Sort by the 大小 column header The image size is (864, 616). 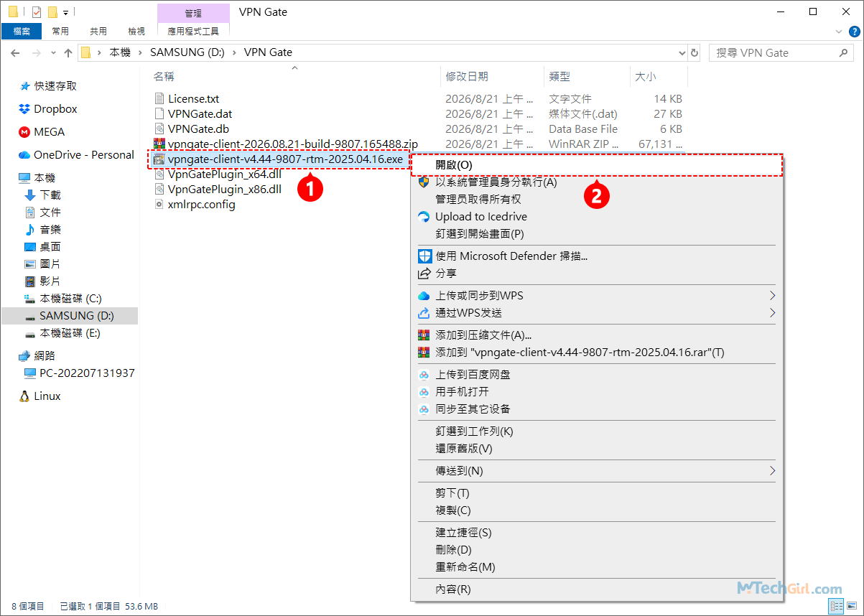[x=645, y=76]
